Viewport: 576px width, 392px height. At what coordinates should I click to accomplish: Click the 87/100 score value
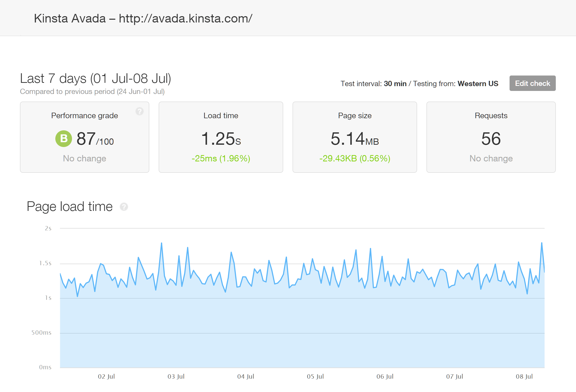point(95,139)
